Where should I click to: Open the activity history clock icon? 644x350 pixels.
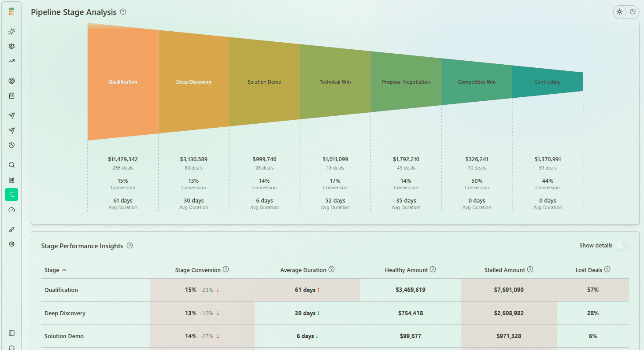pyautogui.click(x=11, y=145)
